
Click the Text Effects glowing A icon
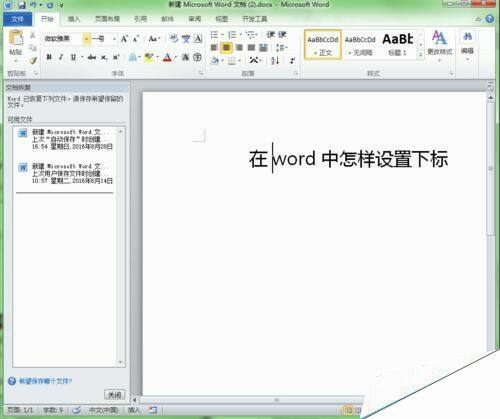pos(133,58)
